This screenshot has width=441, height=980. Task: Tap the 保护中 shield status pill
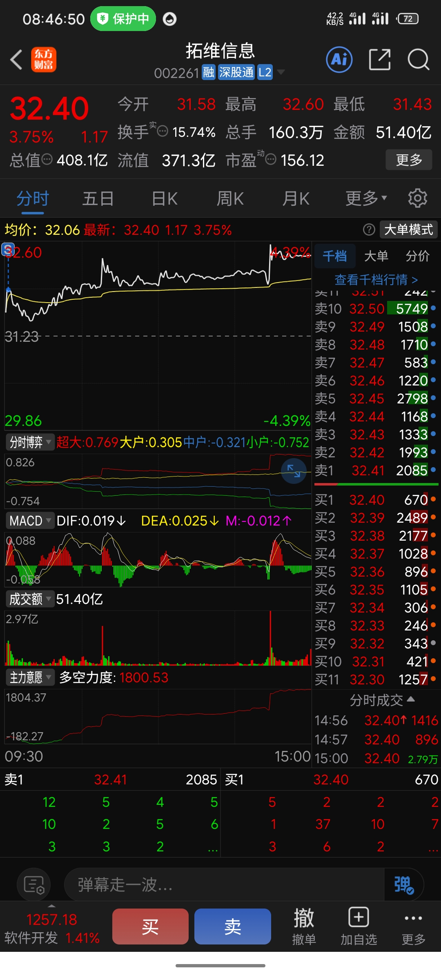click(x=123, y=19)
